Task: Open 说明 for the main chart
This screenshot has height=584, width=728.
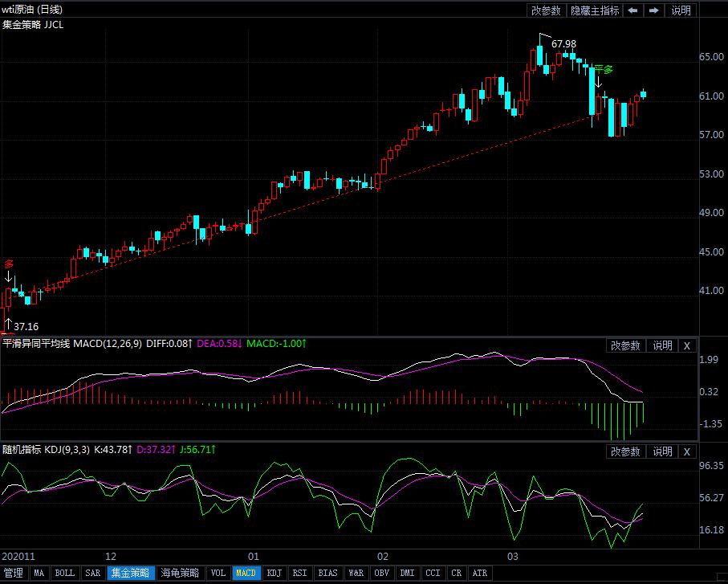Action: click(681, 10)
